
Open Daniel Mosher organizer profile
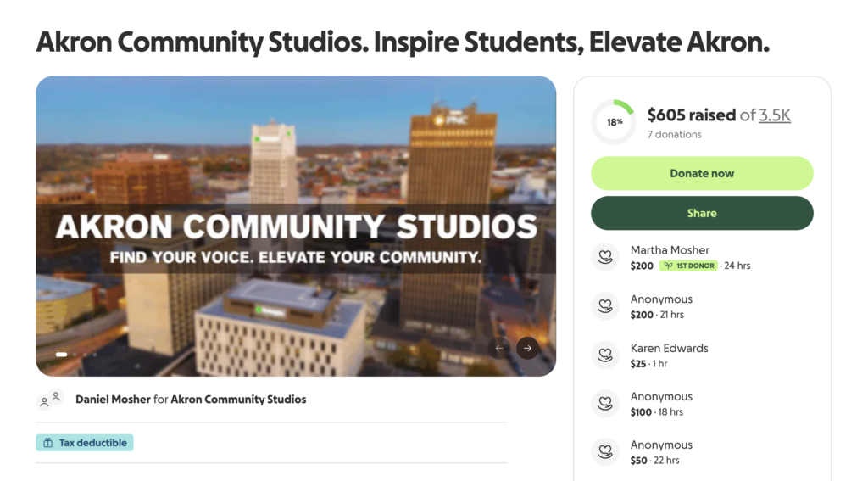[113, 399]
